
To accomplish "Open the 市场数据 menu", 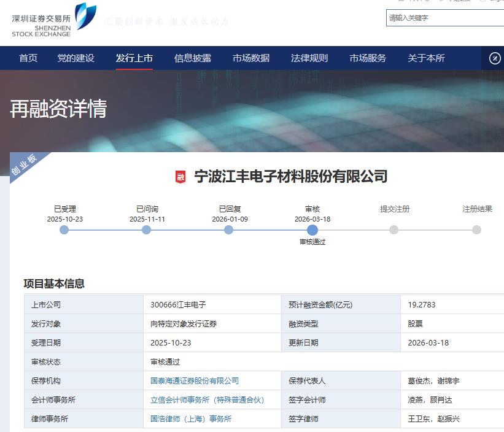I will 251,58.
